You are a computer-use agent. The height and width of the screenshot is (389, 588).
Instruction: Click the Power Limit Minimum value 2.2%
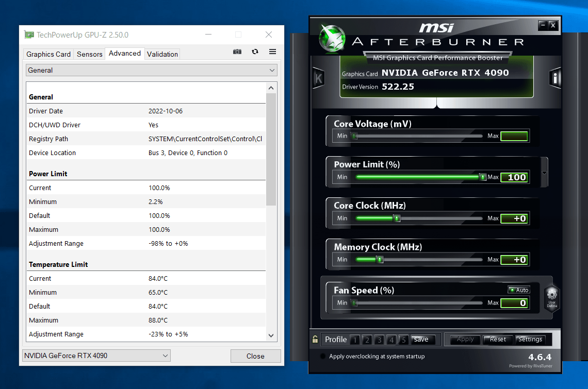click(156, 201)
